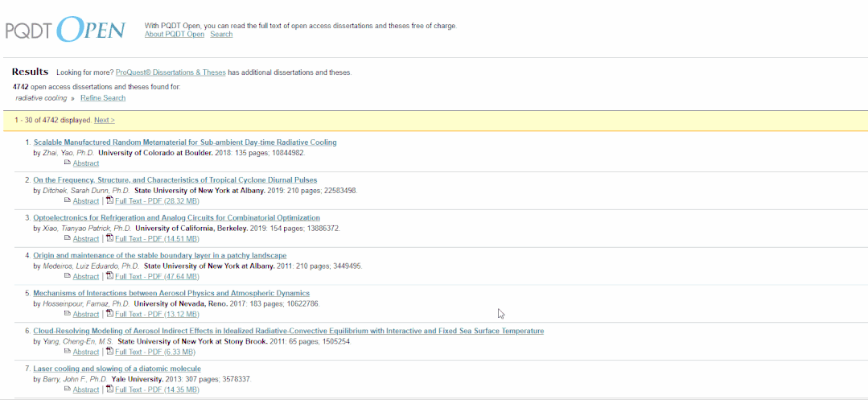Viewport: 868px width, 400px height.
Task: Open Origin and maintenance of stable boundary layer title
Action: (x=159, y=256)
